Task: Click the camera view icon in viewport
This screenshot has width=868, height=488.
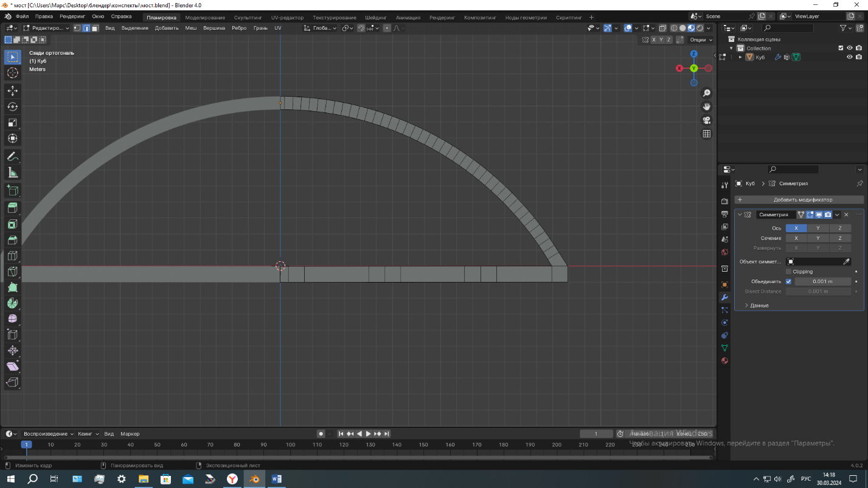Action: 707,120
